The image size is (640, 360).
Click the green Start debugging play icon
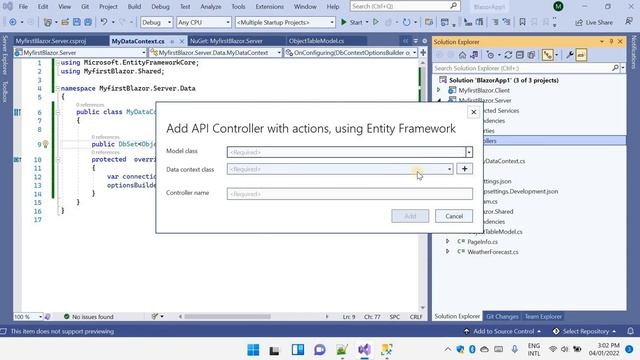pyautogui.click(x=344, y=22)
